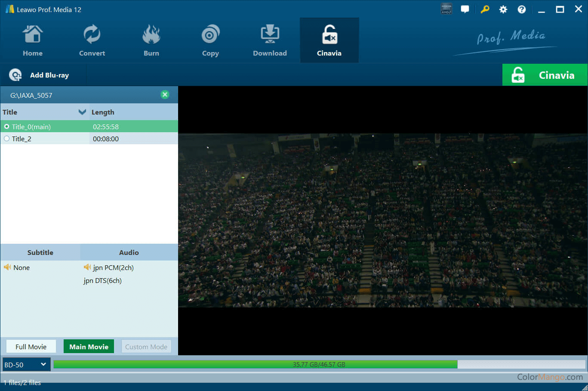Open the Home module icon
588x391 pixels.
pyautogui.click(x=33, y=34)
